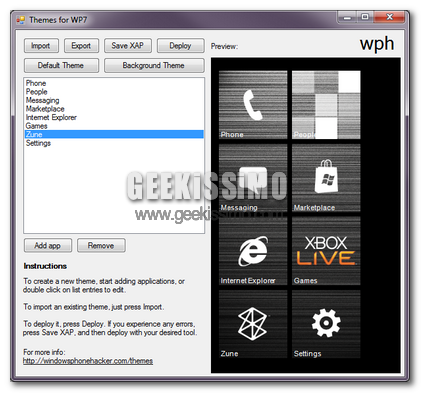Select the Marketplace shopping bag tile
The height and width of the screenshot is (393, 421).
[326, 178]
